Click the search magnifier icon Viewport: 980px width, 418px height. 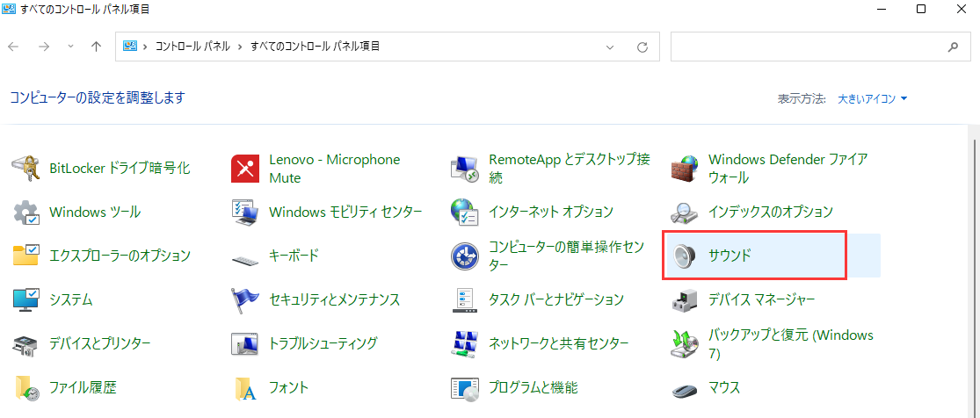[x=953, y=47]
